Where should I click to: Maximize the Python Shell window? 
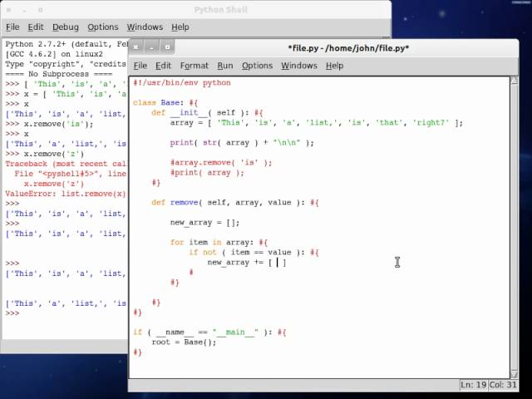[40, 10]
